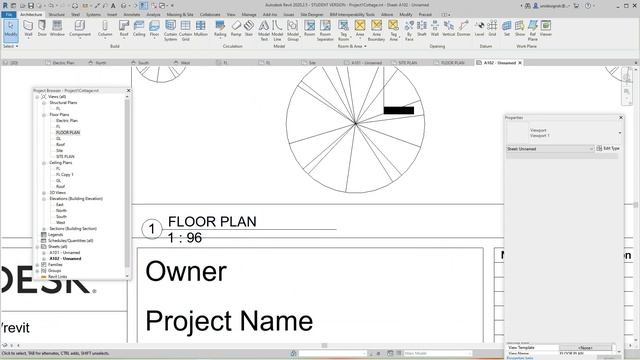The image size is (640, 360).
Task: Open the Sheet: Unnamed properties dropdown
Action: pyautogui.click(x=550, y=149)
